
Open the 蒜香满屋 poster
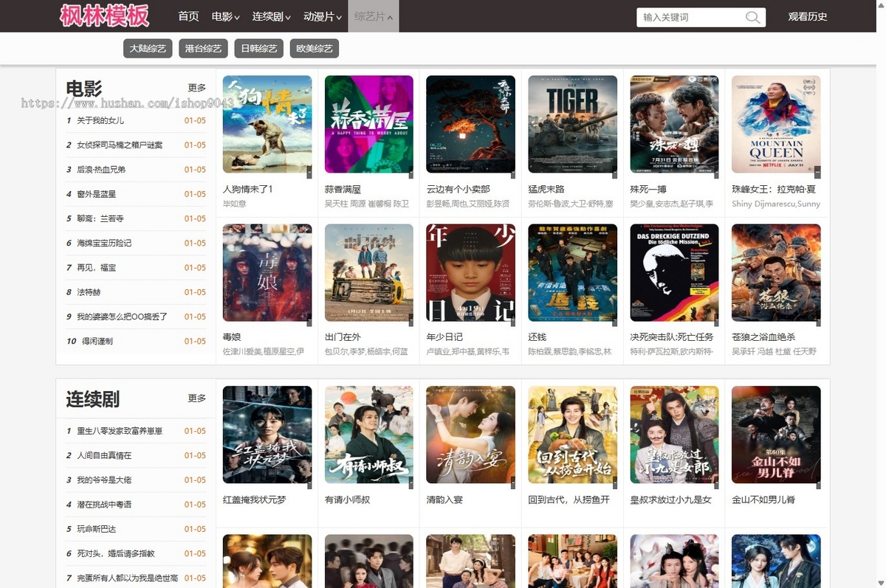[x=369, y=125]
